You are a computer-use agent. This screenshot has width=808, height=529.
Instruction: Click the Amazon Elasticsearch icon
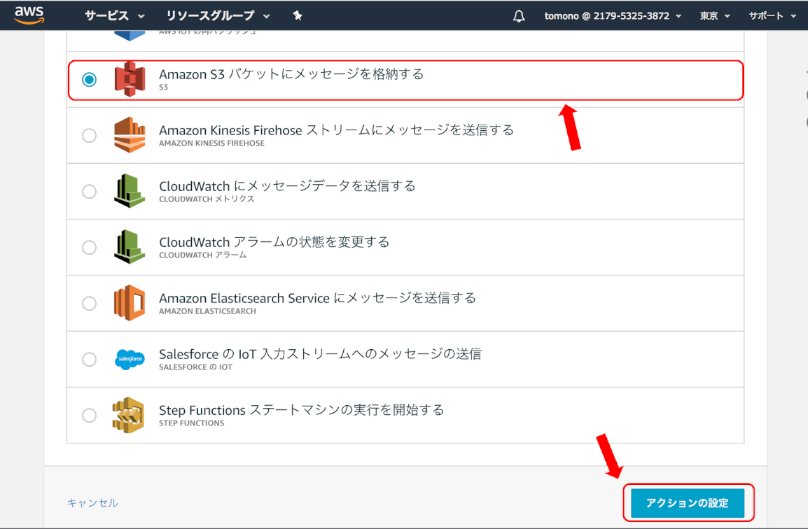click(129, 303)
